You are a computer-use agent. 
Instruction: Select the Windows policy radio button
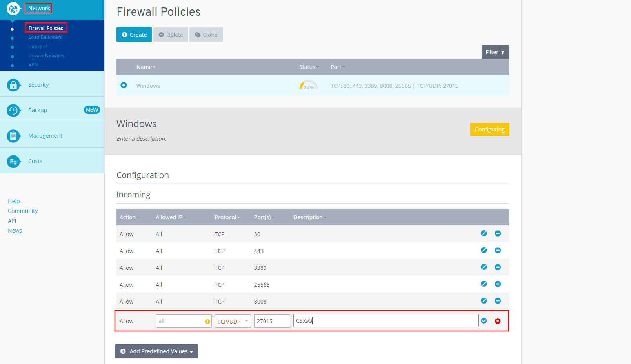[124, 85]
